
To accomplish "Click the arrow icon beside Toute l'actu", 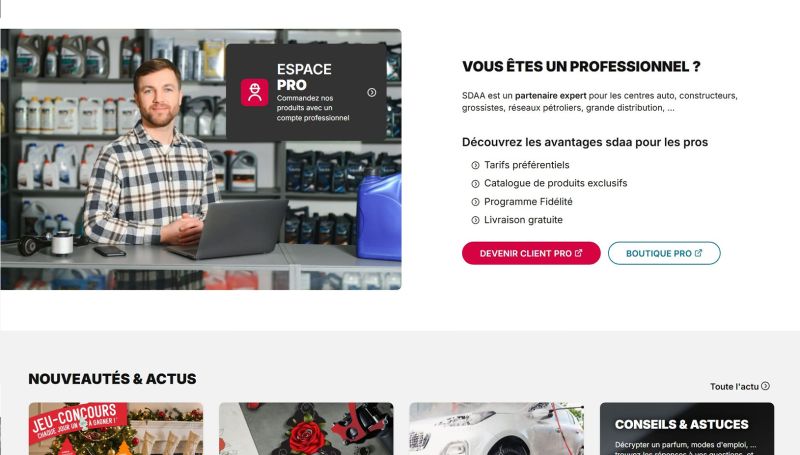I will (765, 386).
